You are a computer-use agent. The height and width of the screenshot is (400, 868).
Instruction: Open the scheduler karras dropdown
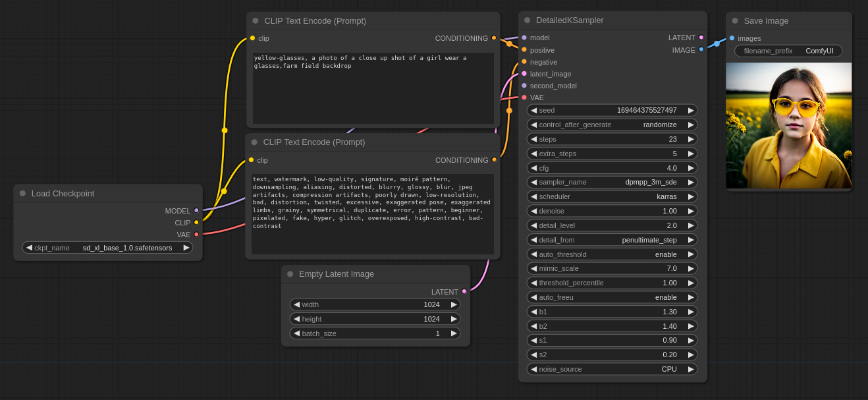click(x=611, y=196)
